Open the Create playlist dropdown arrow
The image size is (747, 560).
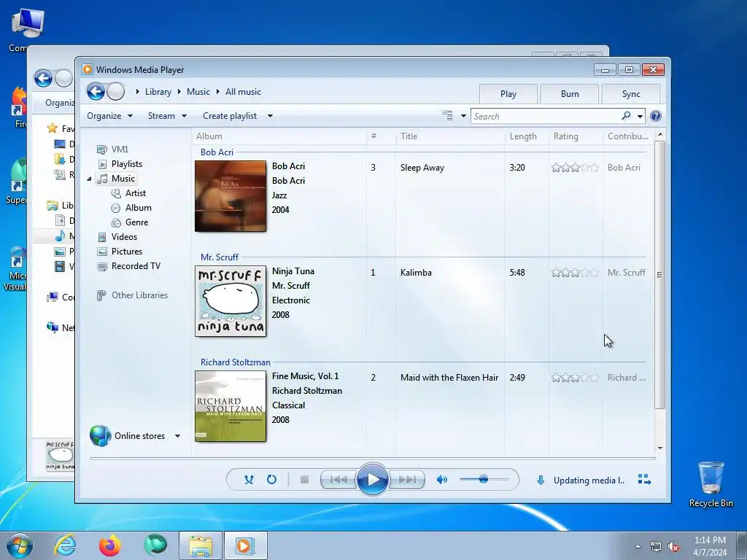pos(270,116)
